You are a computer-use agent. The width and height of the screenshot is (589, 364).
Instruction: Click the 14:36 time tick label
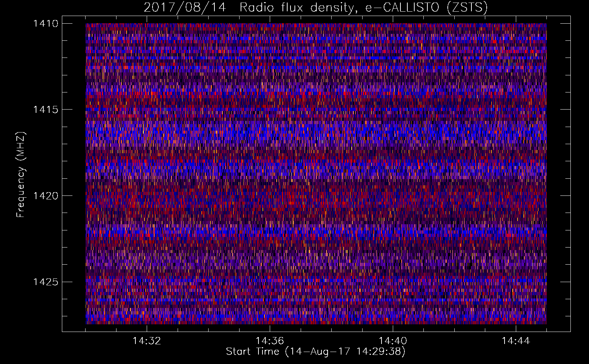(x=270, y=341)
